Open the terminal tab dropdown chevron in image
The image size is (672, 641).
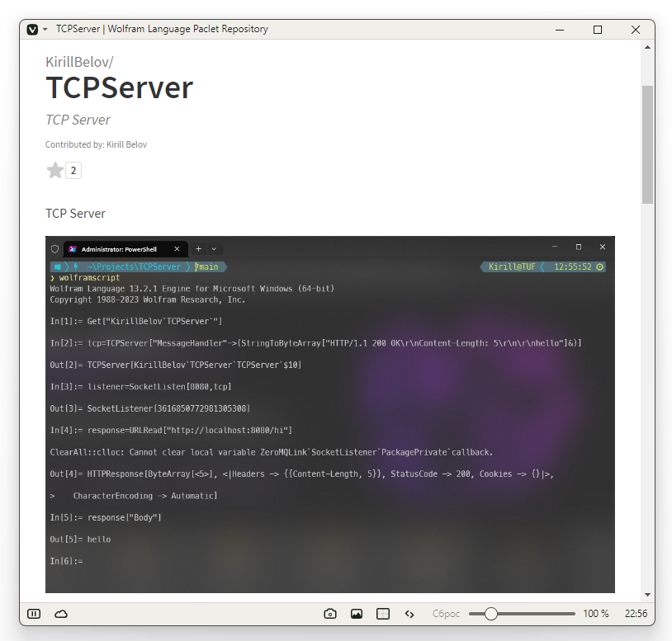coord(214,249)
